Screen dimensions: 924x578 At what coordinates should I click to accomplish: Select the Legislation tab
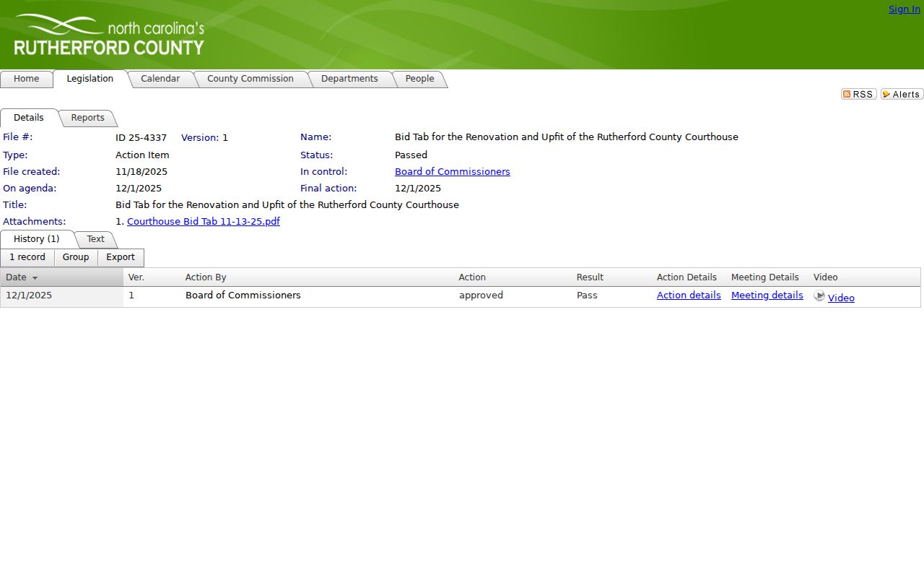pyautogui.click(x=90, y=79)
